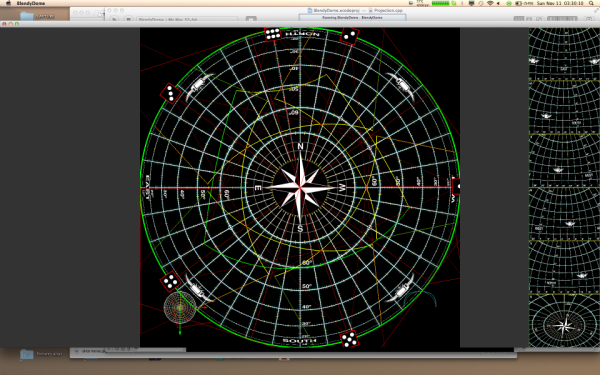Image resolution: width=600 pixels, height=375 pixels.
Task: Click the mirrored NORTH label at dome top
Action: (303, 34)
